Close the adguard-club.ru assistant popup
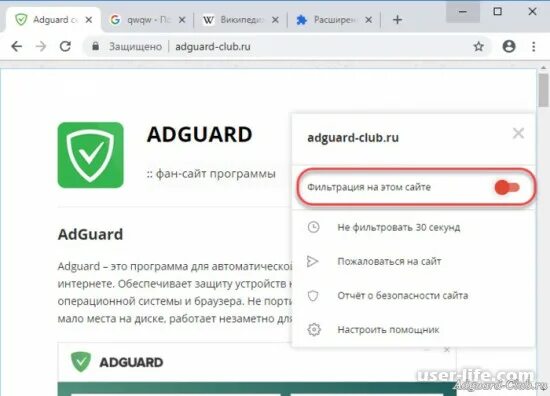The height and width of the screenshot is (396, 550). click(x=518, y=133)
